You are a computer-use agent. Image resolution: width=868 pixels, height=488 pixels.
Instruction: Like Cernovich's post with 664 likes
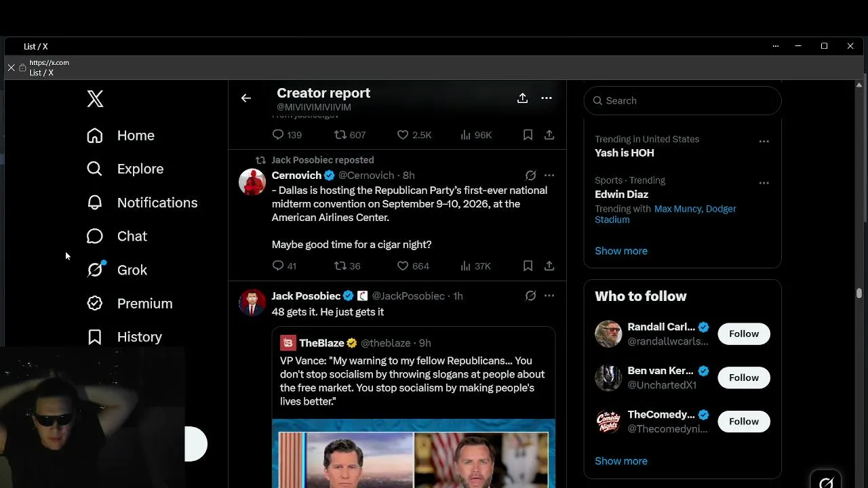tap(413, 266)
